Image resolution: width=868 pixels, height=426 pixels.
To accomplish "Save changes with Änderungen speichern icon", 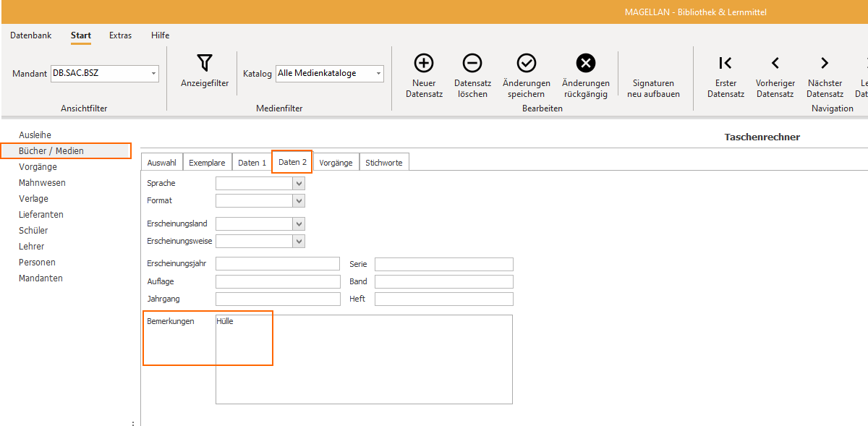I will [x=527, y=63].
